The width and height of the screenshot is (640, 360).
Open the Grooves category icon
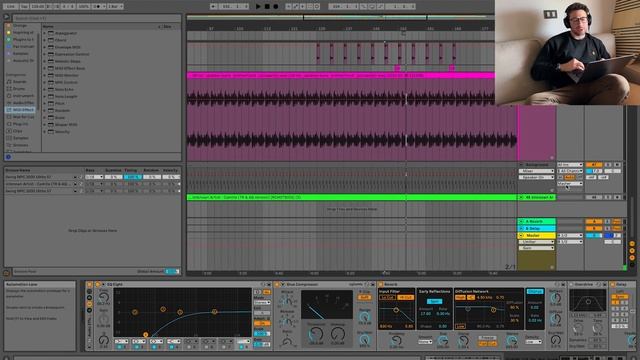pos(9,145)
